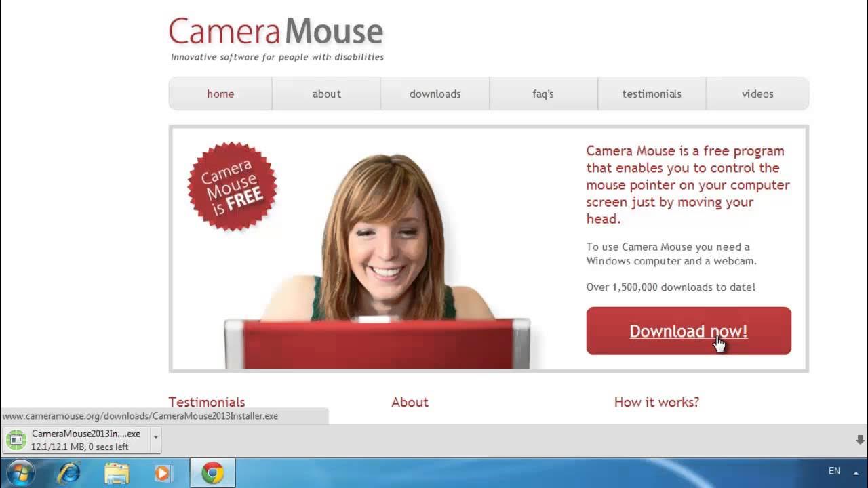Click the 'Camera Mouse is a free program' paragraph
The width and height of the screenshot is (868, 488).
pyautogui.click(x=688, y=184)
